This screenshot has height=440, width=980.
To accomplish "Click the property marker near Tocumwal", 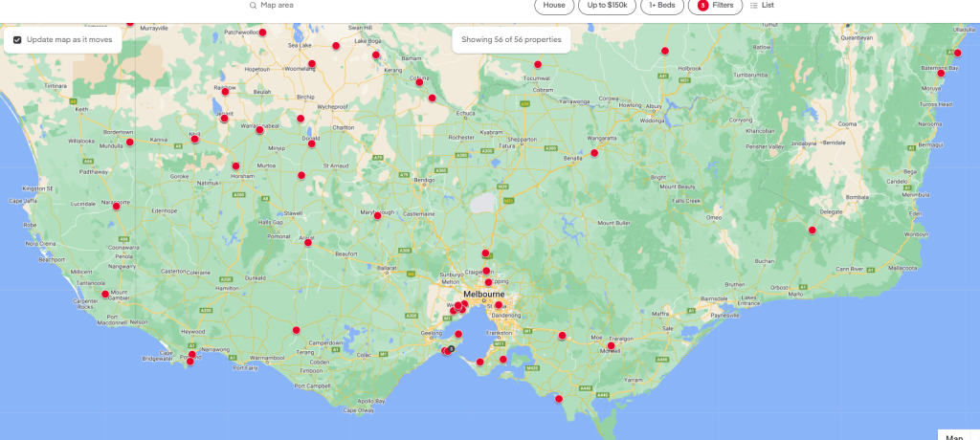I will pyautogui.click(x=538, y=65).
